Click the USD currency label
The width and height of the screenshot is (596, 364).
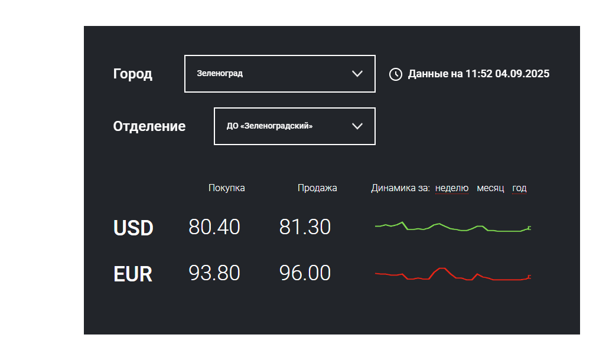tap(133, 228)
